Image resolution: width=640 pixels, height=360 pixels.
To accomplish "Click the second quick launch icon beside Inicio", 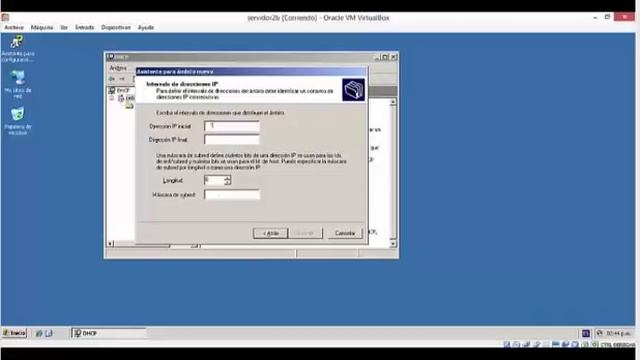I will [x=49, y=333].
